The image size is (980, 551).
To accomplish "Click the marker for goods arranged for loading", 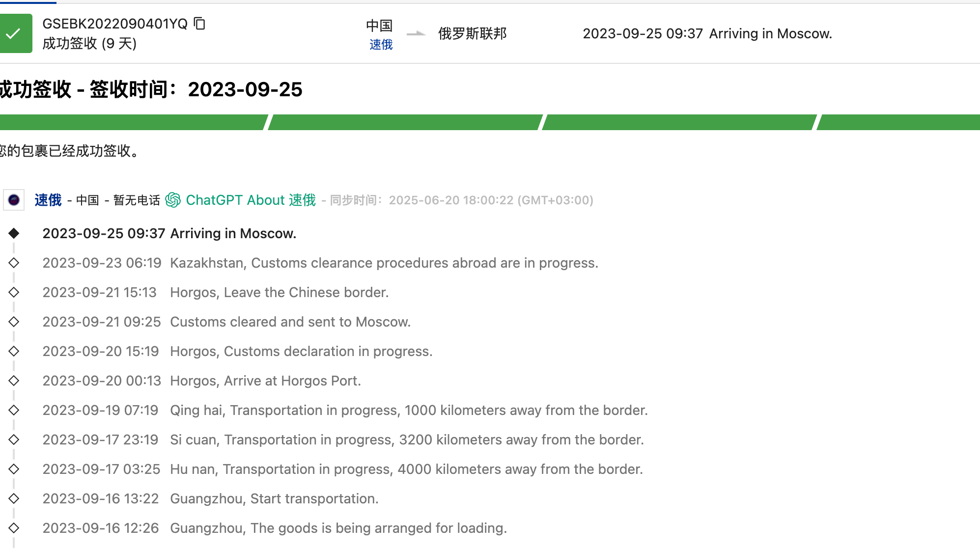I will coord(14,528).
